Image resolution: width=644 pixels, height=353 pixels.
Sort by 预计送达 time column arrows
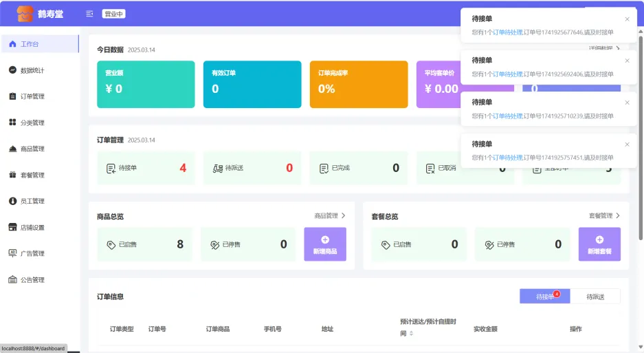[411, 334]
